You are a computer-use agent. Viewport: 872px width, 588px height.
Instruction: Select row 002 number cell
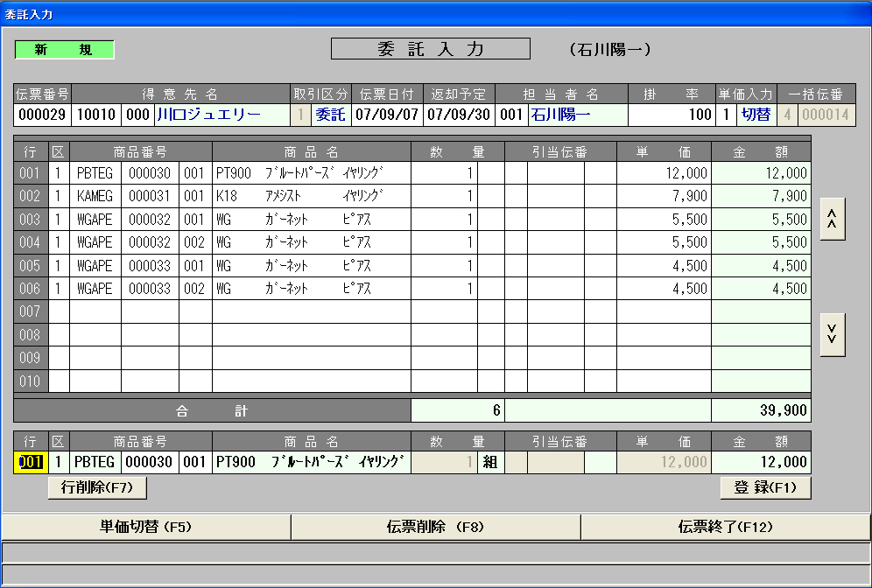point(31,196)
